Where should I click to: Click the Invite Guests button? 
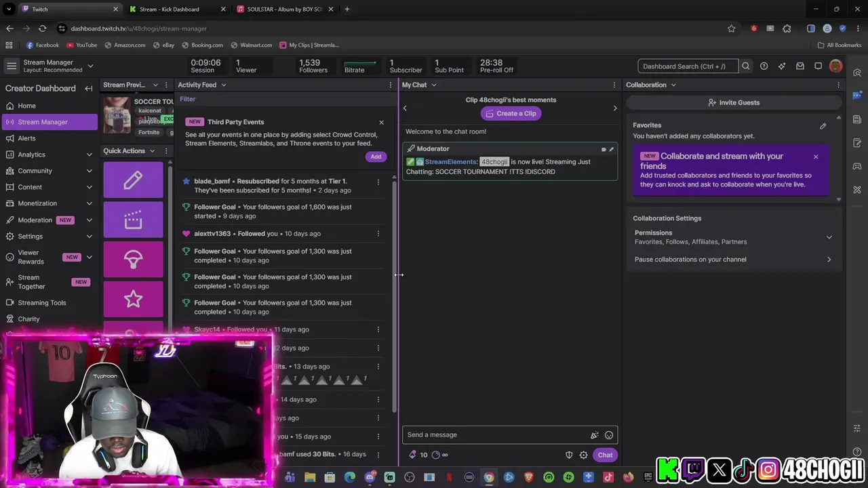click(x=733, y=102)
